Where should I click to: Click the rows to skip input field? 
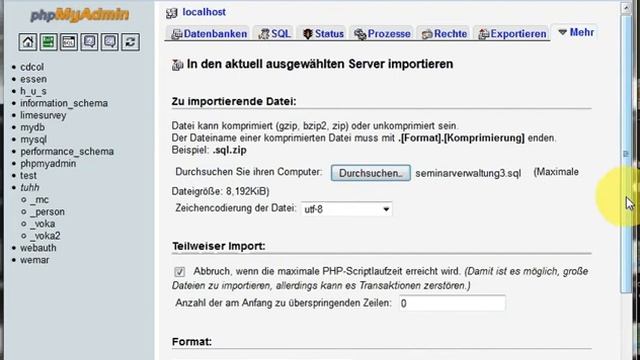[452, 303]
